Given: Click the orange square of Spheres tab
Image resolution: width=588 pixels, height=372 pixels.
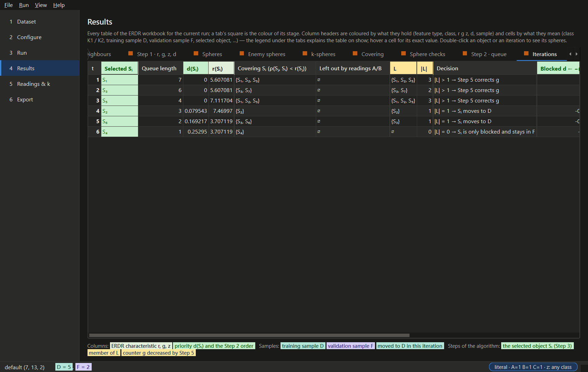Looking at the screenshot, I should point(196,53).
